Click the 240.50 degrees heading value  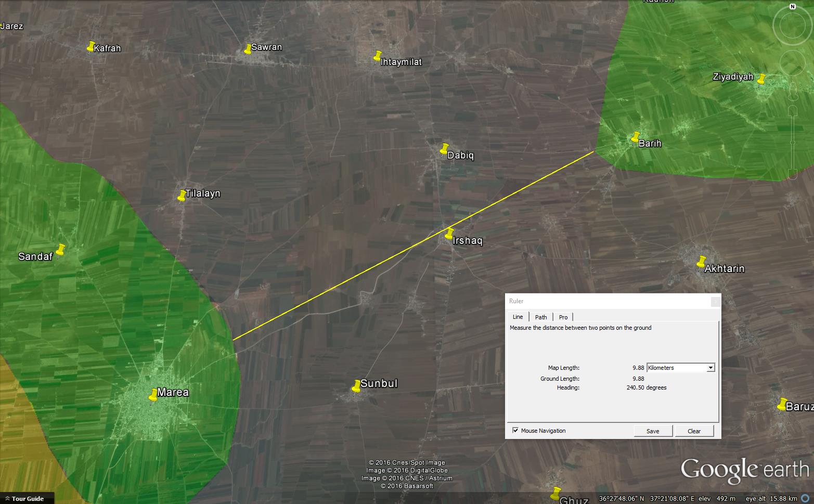pos(647,387)
